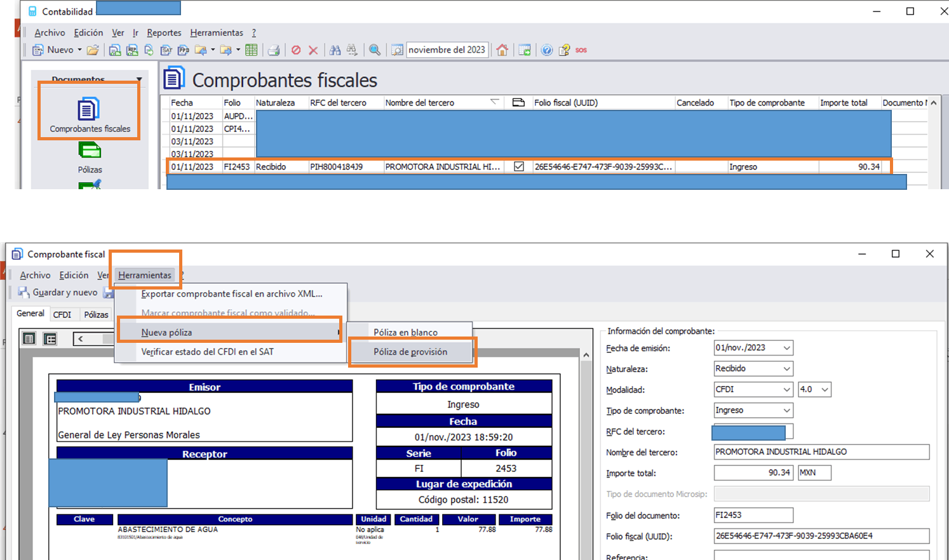Open the Modalidad CFDI dropdown

(x=787, y=390)
